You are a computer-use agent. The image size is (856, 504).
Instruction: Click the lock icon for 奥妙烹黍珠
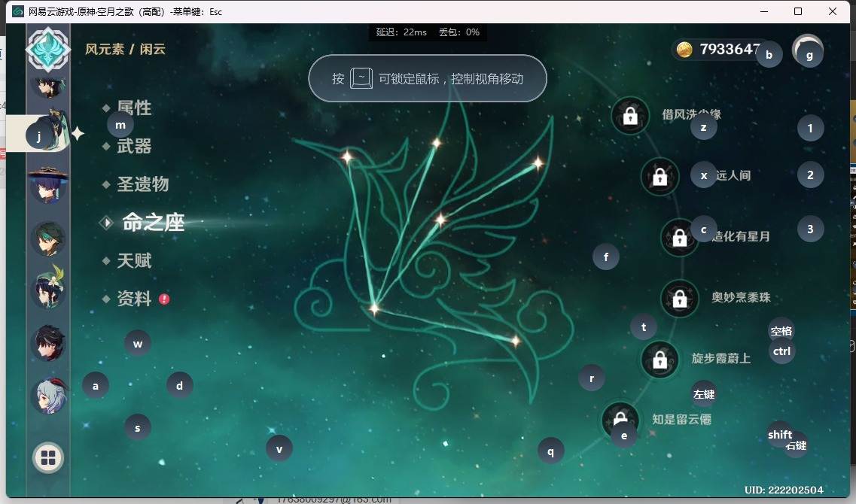coord(680,299)
